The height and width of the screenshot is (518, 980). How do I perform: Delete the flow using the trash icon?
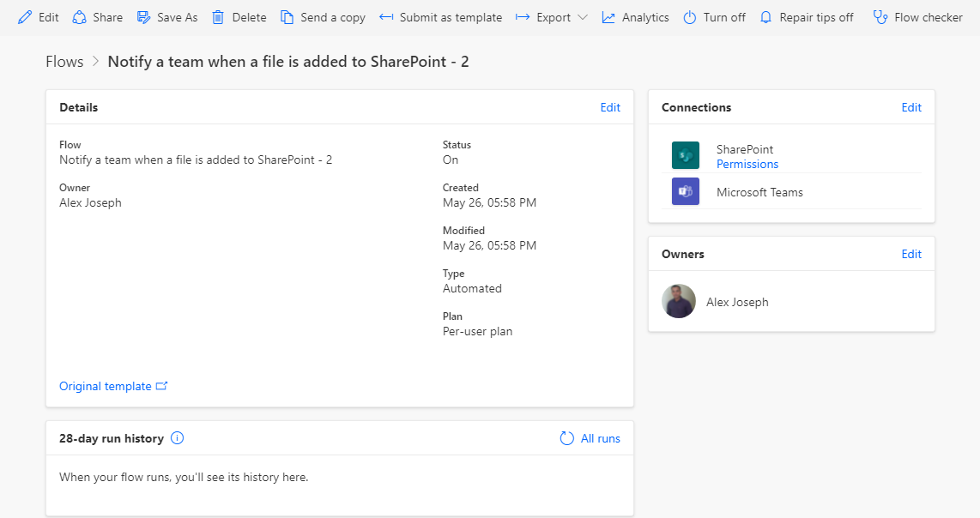tap(217, 16)
